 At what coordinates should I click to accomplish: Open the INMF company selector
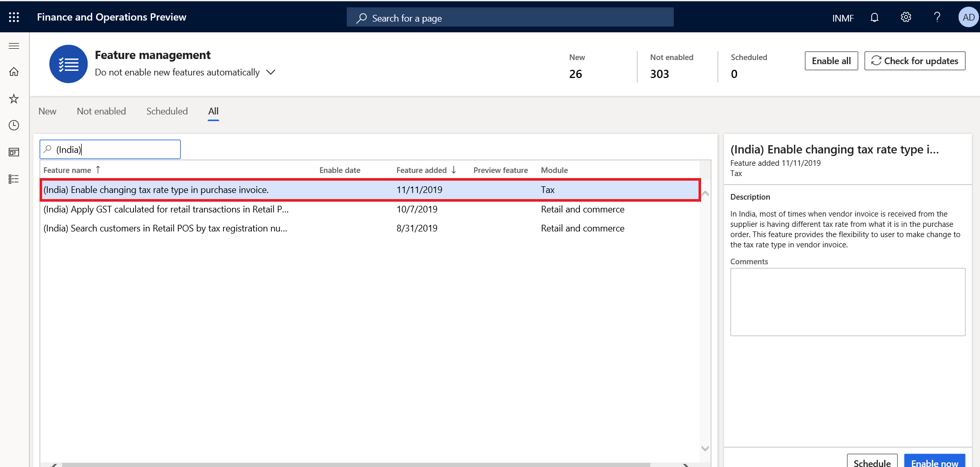pos(843,18)
